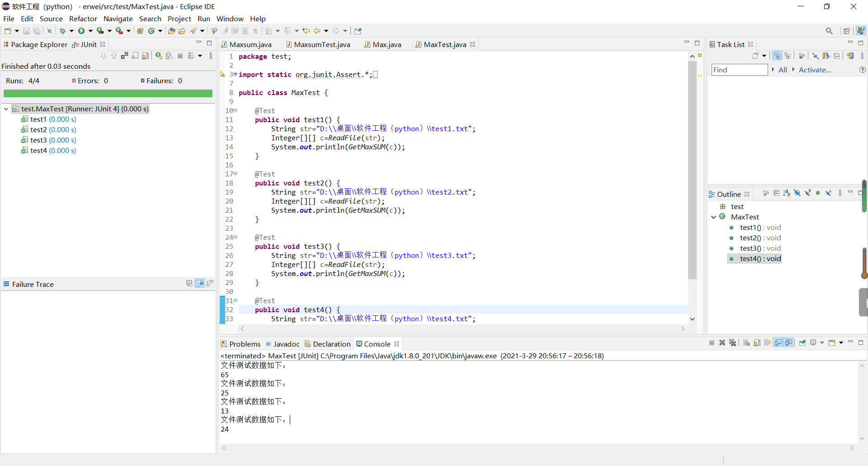Open the Declaration tab
The width and height of the screenshot is (868, 466).
tap(328, 344)
